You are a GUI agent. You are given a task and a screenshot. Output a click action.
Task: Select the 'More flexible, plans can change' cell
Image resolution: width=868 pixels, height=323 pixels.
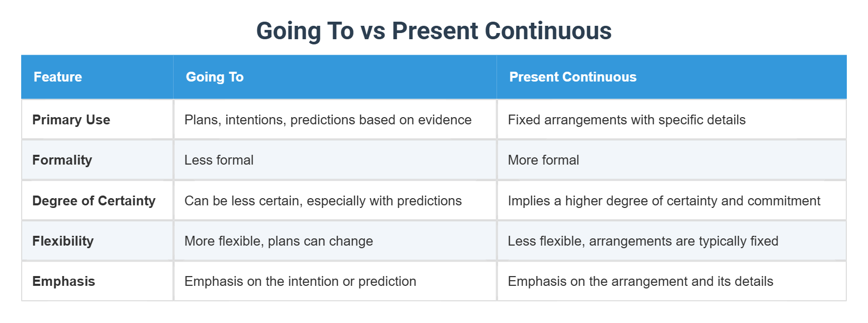click(x=278, y=241)
